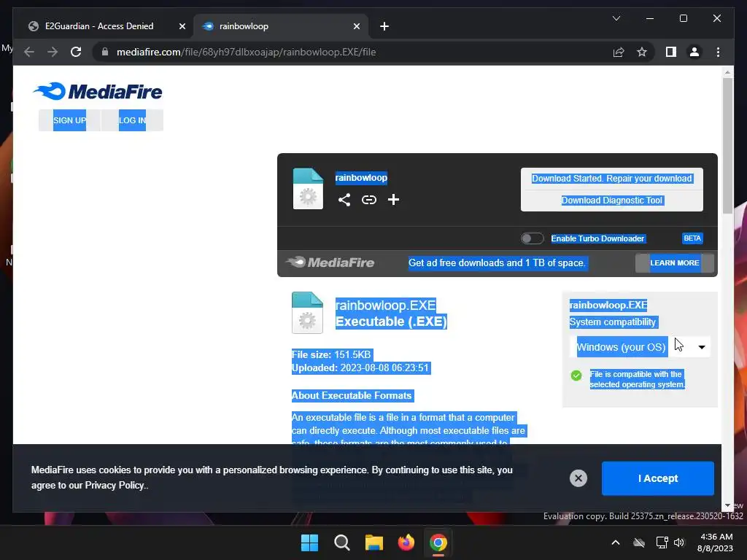Open the taskbar clock and date
This screenshot has height=560, width=747.
pos(716,542)
